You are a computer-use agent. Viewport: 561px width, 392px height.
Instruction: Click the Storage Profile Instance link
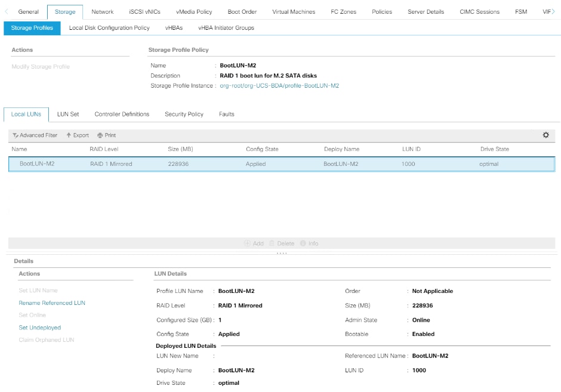pyautogui.click(x=278, y=85)
